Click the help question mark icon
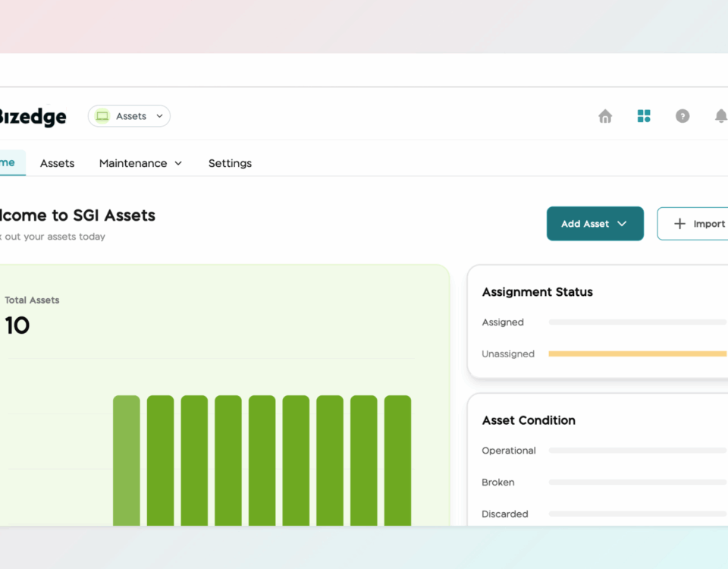 click(682, 116)
